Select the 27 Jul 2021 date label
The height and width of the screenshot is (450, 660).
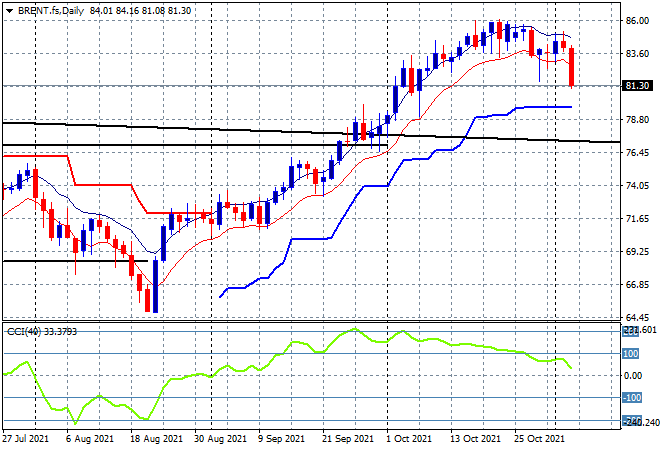(x=26, y=439)
